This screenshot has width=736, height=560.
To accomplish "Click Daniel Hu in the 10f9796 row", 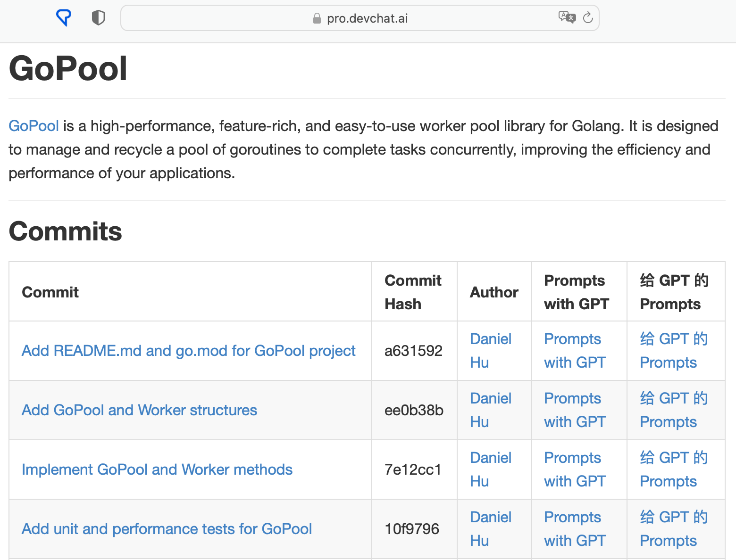I will point(491,529).
